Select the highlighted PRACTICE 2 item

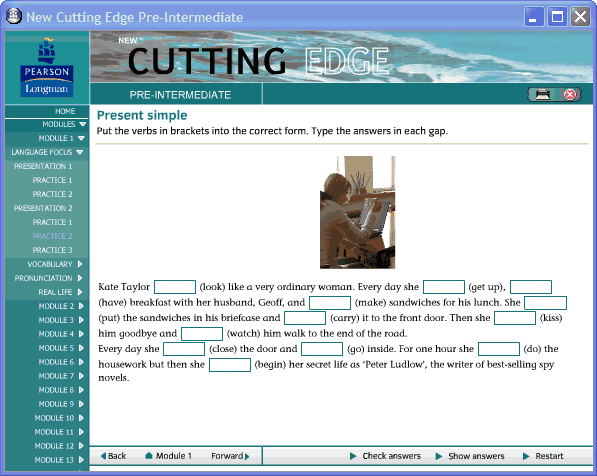pos(52,236)
